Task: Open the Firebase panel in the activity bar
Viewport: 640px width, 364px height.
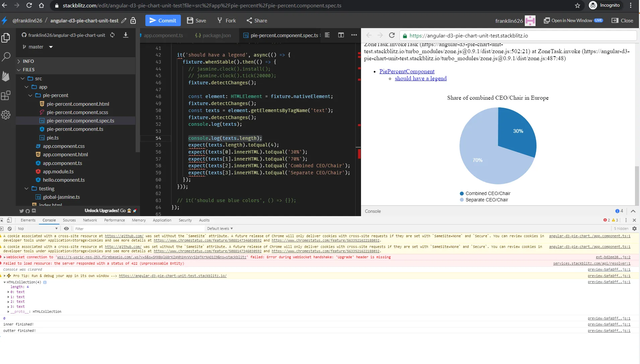Action: pyautogui.click(x=6, y=76)
